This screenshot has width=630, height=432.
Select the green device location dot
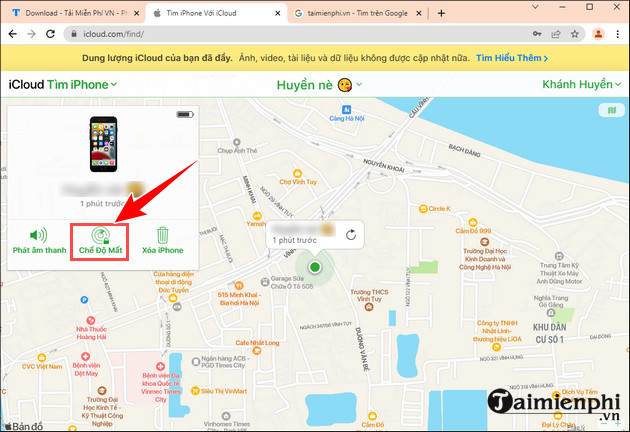pyautogui.click(x=315, y=266)
